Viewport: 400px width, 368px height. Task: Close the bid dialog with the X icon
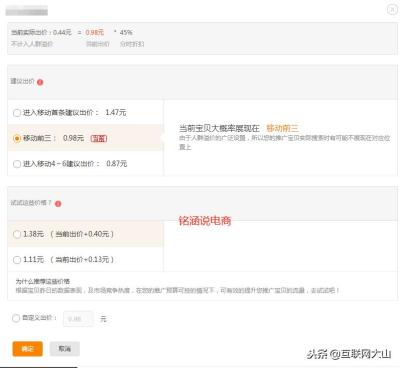click(392, 9)
